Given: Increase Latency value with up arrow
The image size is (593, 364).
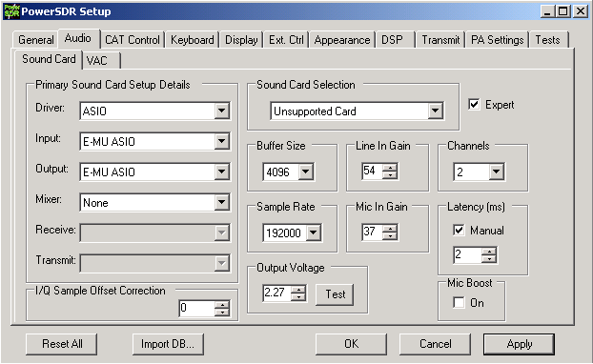Looking at the screenshot, I should click(489, 251).
